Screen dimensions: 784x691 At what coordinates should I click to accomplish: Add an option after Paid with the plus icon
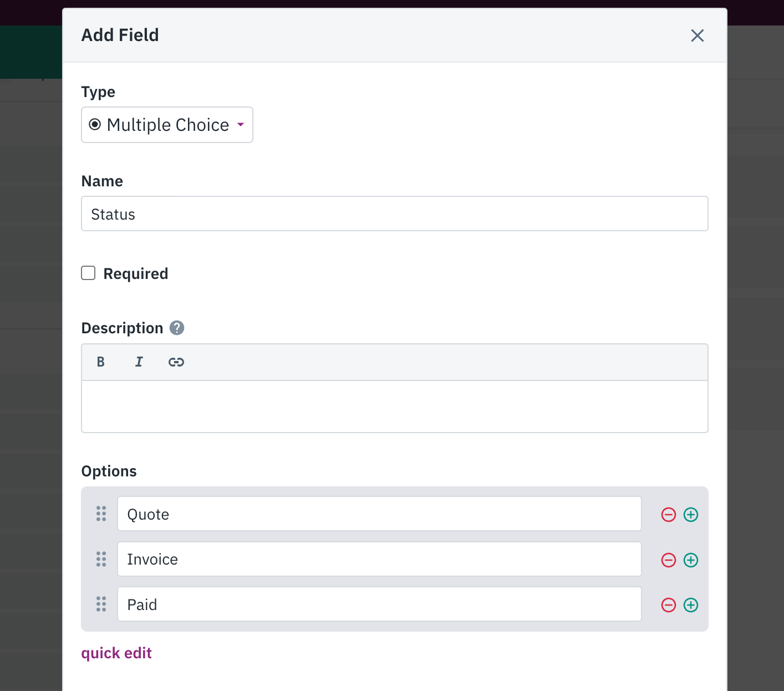[691, 605]
